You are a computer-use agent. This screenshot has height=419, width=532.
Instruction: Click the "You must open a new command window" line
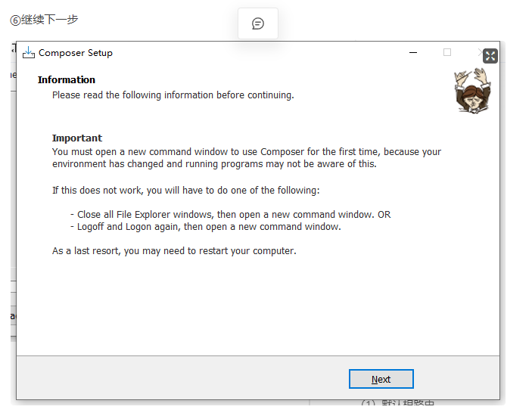pos(246,151)
